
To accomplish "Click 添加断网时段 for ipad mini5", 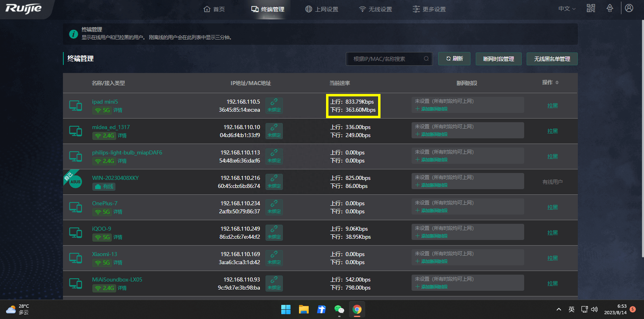I will [x=431, y=109].
